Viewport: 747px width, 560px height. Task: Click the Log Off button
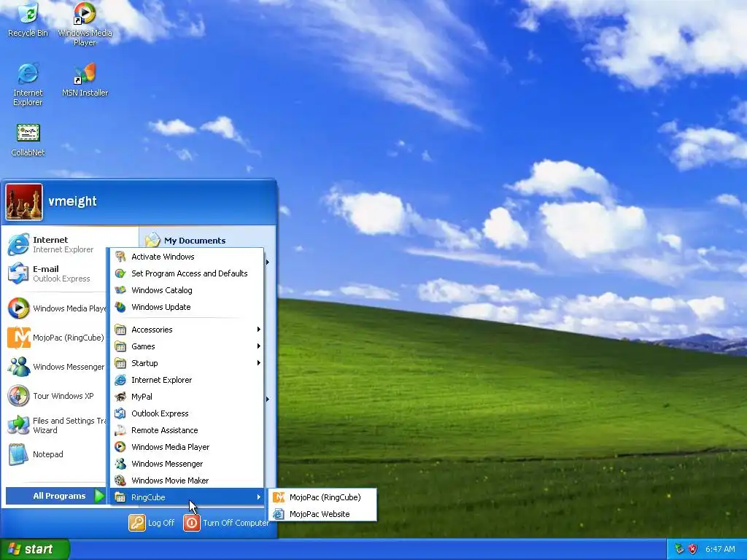pyautogui.click(x=152, y=523)
